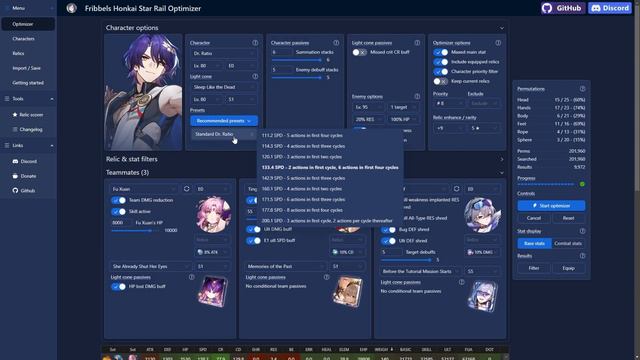Image resolution: width=640 pixels, height=360 pixels.
Task: Open Import / Save in sidebar
Action: [x=27, y=68]
